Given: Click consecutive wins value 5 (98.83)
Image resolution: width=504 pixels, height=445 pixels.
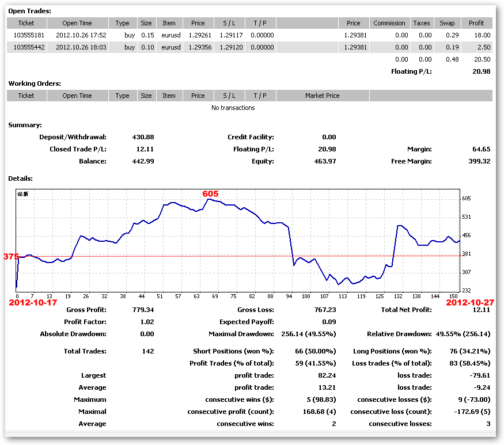Looking at the screenshot, I should (x=321, y=400).
